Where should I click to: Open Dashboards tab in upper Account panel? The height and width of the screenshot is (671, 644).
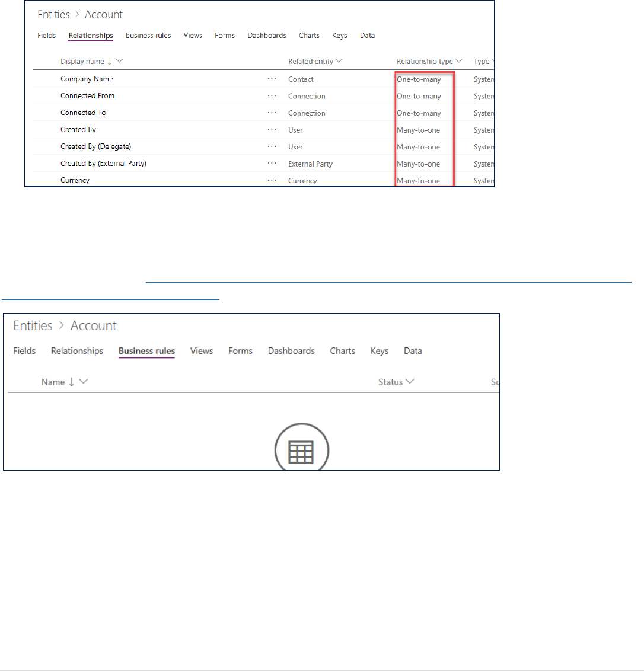click(x=267, y=36)
